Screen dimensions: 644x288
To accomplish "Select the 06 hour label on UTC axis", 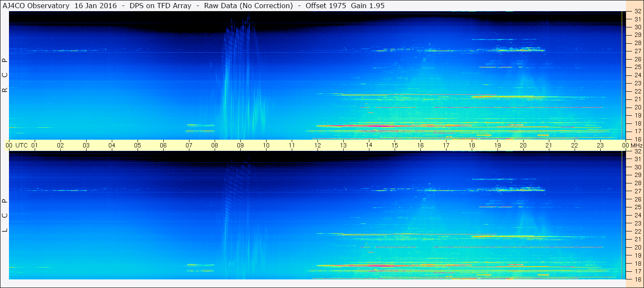I will [x=163, y=145].
